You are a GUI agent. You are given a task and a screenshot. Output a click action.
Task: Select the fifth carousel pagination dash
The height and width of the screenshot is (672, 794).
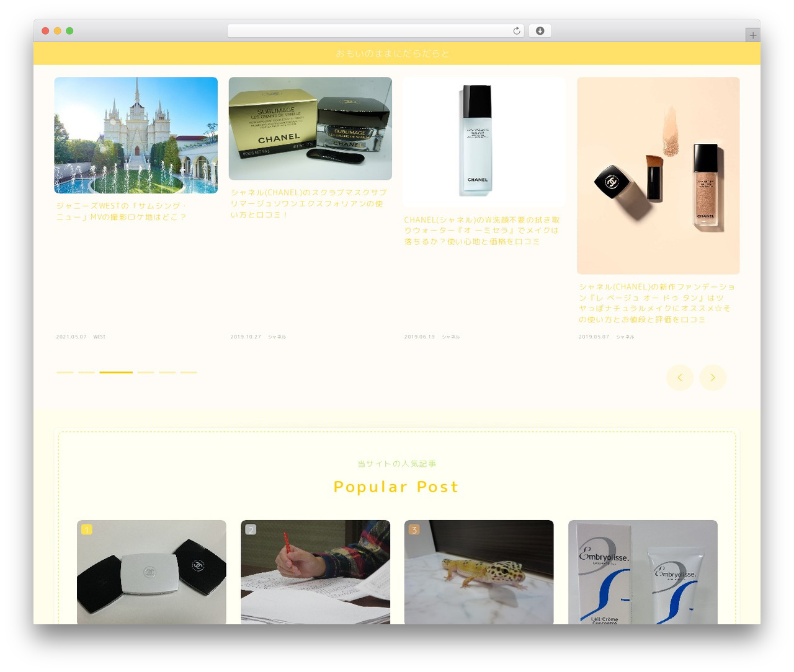pyautogui.click(x=167, y=373)
